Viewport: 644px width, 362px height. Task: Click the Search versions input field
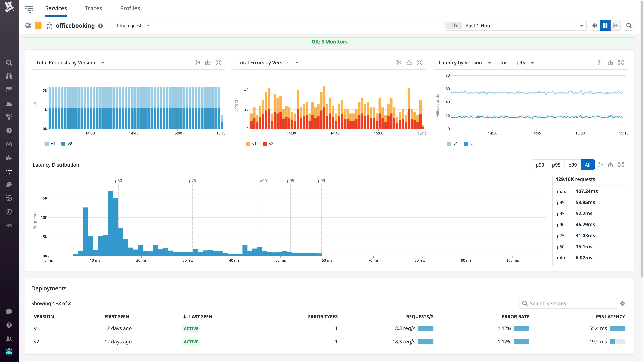click(568, 303)
